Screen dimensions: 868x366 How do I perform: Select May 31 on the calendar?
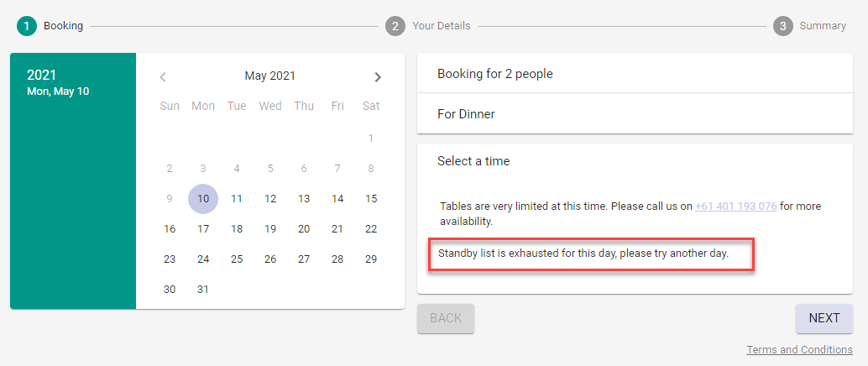pos(203,290)
